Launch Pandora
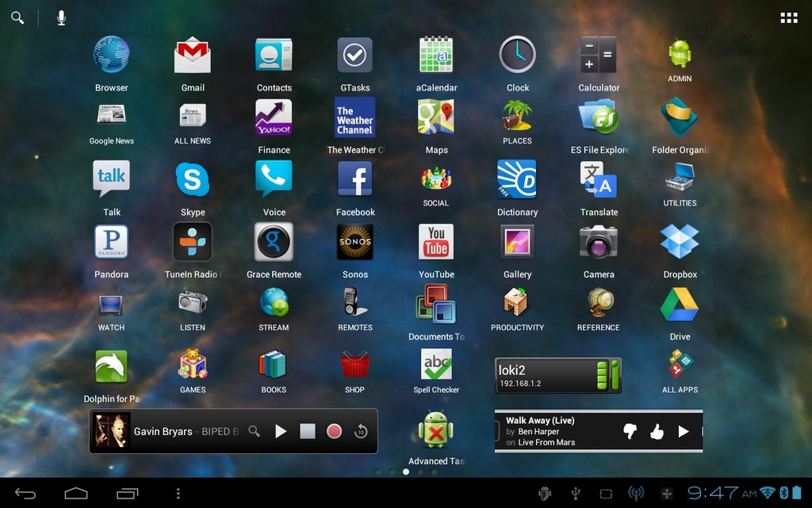The height and width of the screenshot is (508, 812). click(x=111, y=241)
